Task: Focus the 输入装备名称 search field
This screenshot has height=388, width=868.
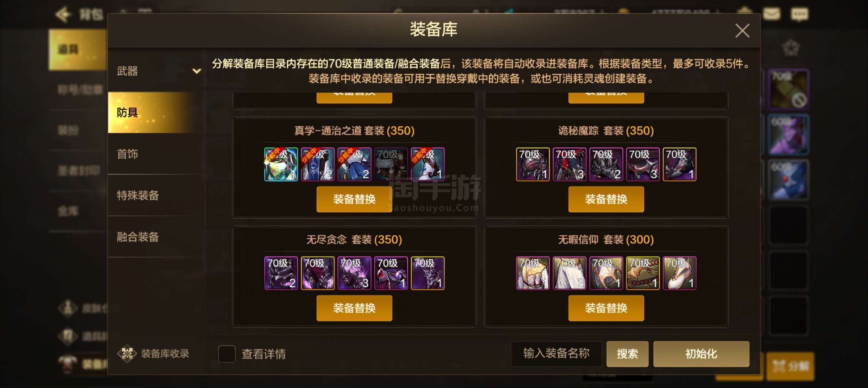Action: click(556, 354)
